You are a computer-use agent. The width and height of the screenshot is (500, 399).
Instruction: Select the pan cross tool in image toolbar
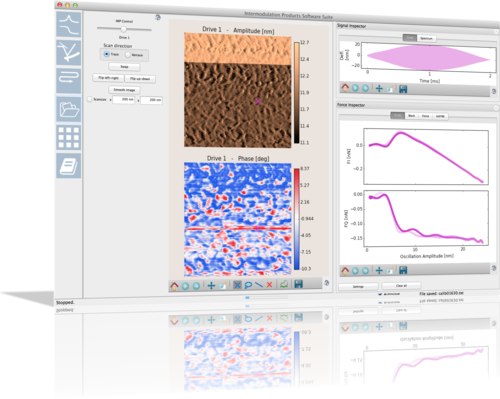(x=211, y=285)
